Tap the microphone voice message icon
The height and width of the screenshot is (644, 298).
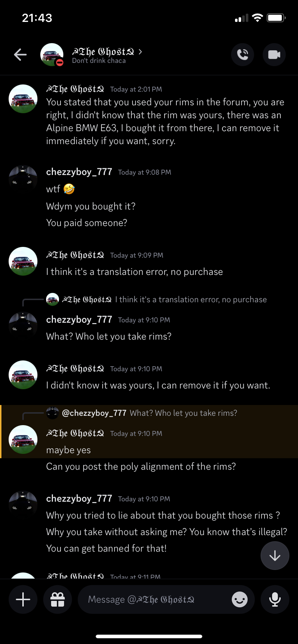[x=275, y=599]
